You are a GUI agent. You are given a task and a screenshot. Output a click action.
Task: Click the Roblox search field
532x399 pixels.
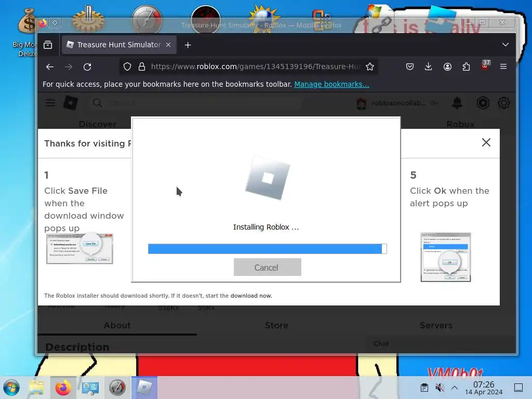tap(197, 103)
